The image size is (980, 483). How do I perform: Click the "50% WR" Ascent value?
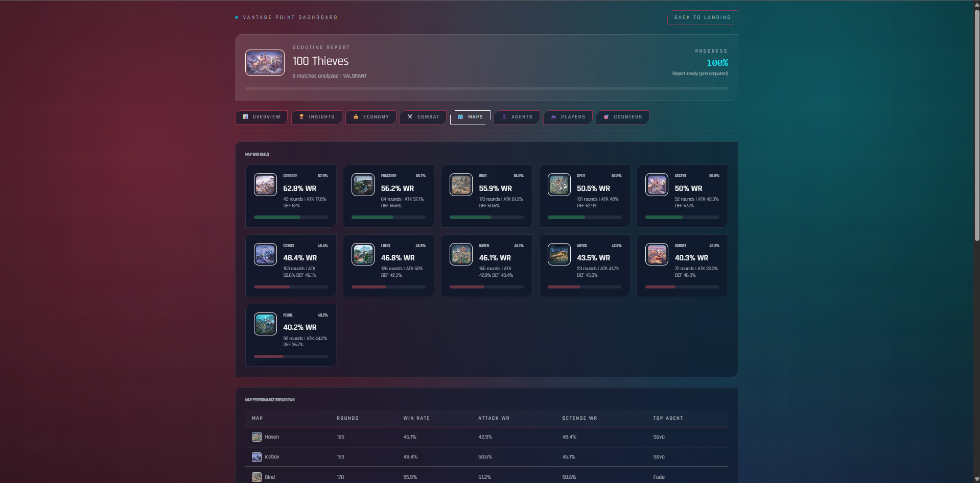[688, 188]
